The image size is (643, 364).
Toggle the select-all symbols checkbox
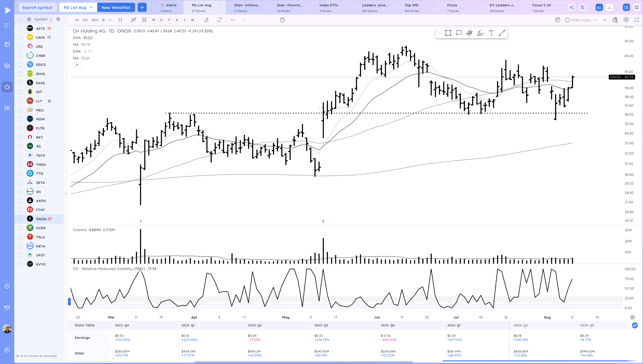pos(21,19)
